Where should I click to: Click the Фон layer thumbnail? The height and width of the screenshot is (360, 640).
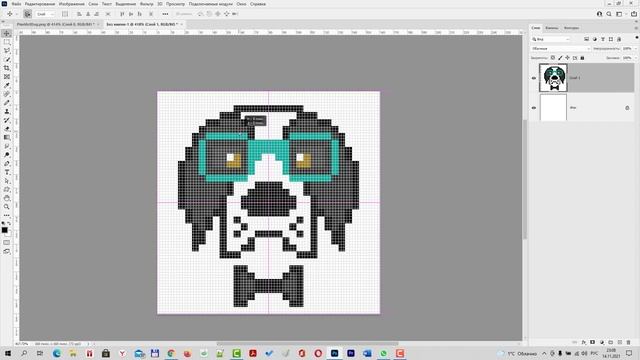pyautogui.click(x=553, y=107)
